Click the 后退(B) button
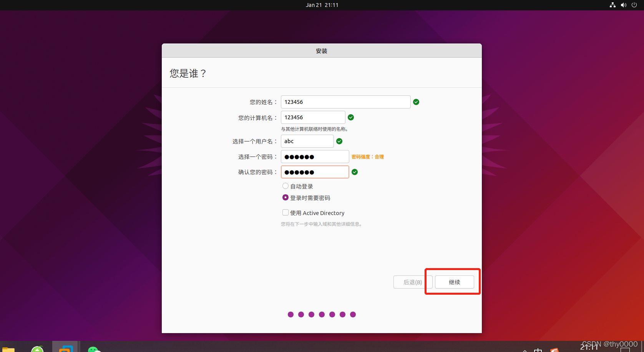Image resolution: width=644 pixels, height=352 pixels. coord(412,282)
